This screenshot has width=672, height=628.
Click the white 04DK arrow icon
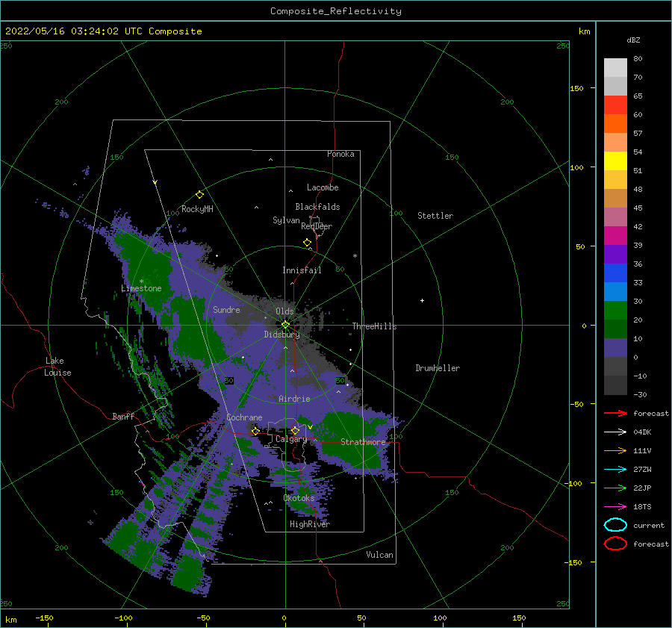615,432
